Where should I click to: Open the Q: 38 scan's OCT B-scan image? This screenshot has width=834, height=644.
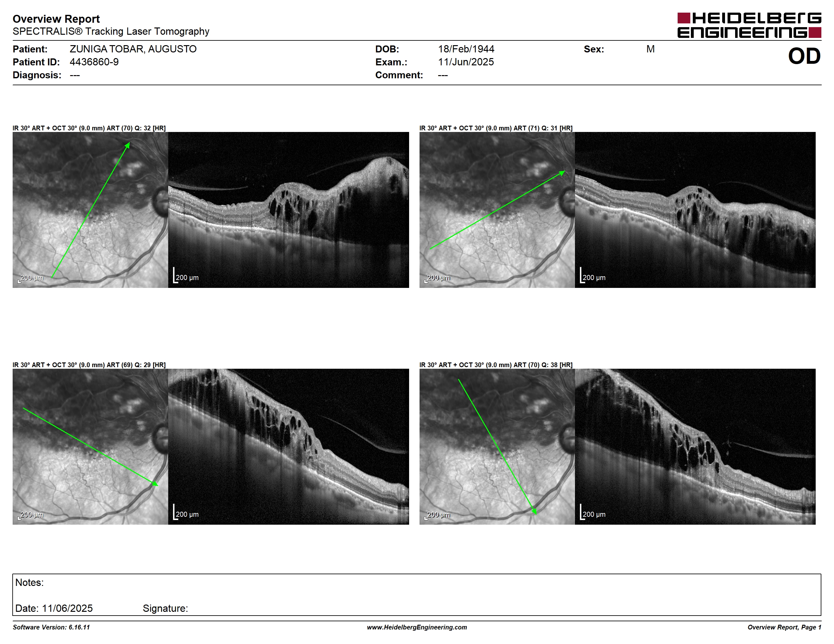[695, 446]
